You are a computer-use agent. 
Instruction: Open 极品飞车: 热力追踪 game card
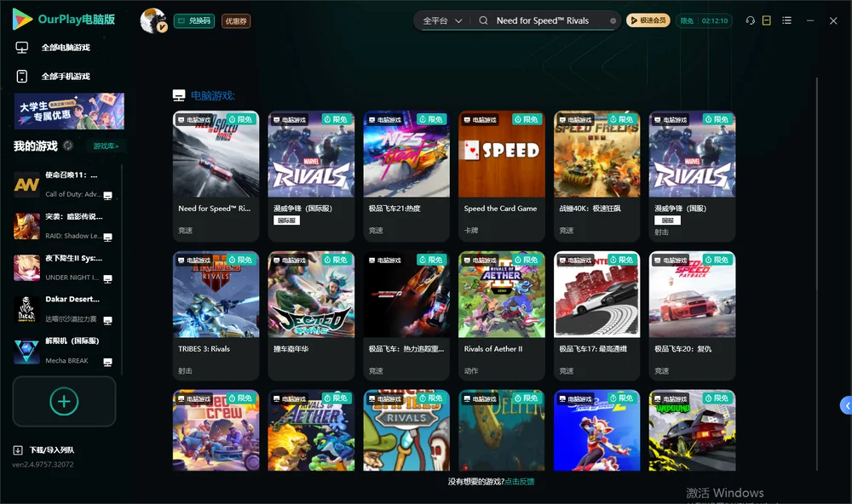pyautogui.click(x=406, y=316)
